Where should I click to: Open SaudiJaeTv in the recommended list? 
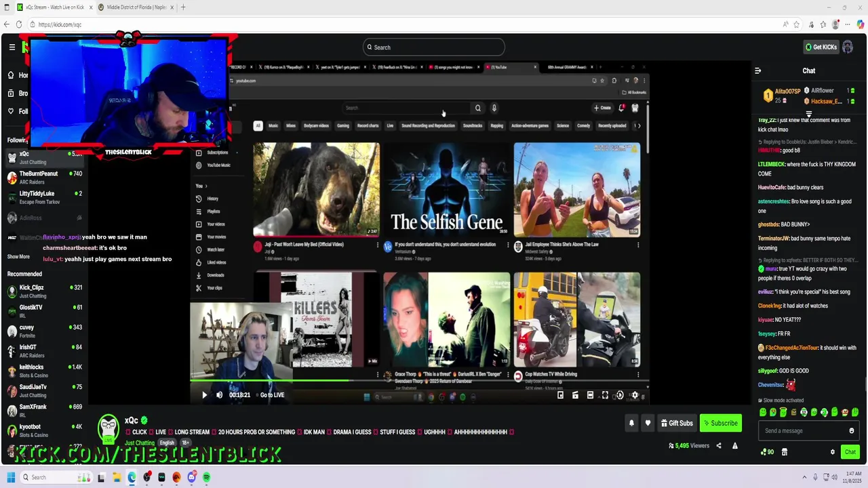(44, 390)
